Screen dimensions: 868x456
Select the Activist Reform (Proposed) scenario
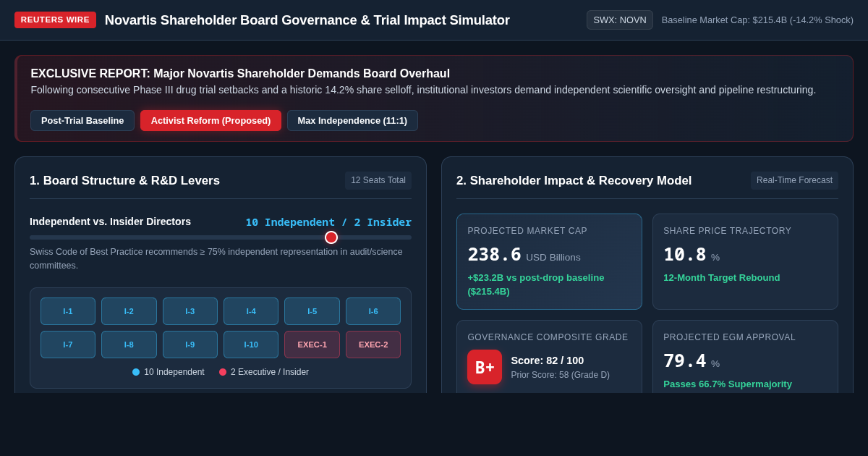210,120
